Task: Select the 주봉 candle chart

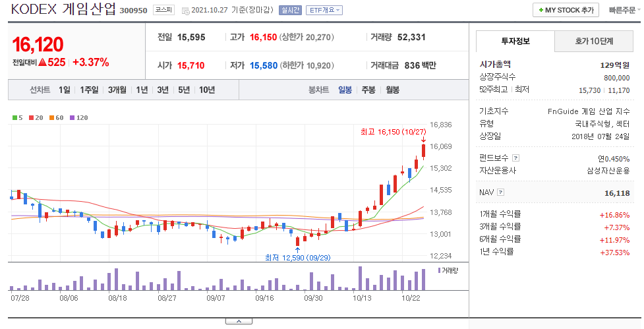Action: [368, 90]
